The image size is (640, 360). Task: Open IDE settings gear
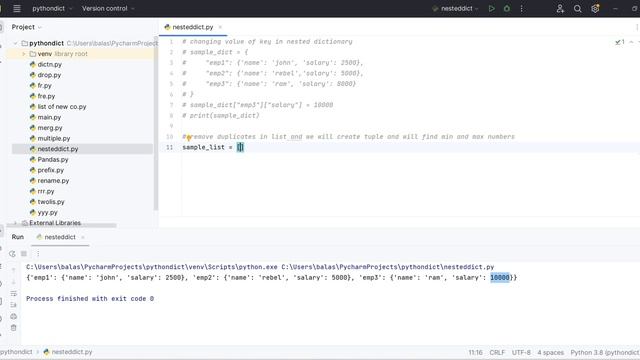pyautogui.click(x=595, y=8)
